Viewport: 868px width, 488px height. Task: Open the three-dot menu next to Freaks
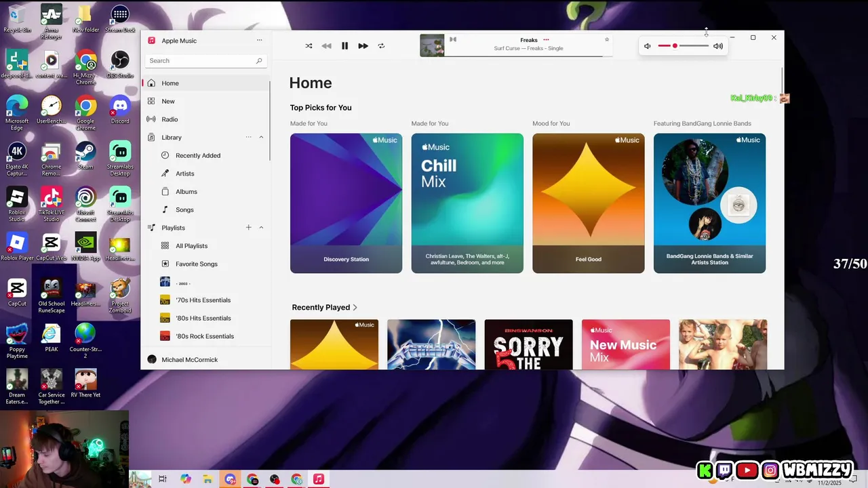coord(546,40)
